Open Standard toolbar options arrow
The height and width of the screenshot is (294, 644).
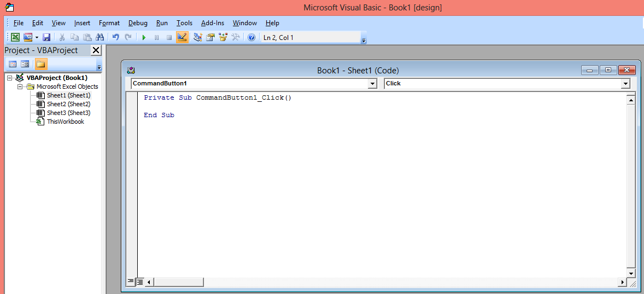click(x=364, y=40)
